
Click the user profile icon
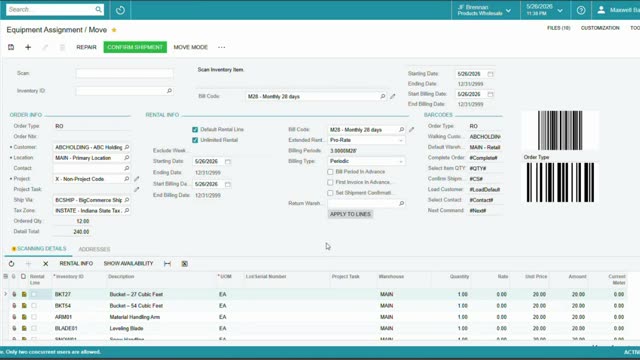(x=601, y=10)
